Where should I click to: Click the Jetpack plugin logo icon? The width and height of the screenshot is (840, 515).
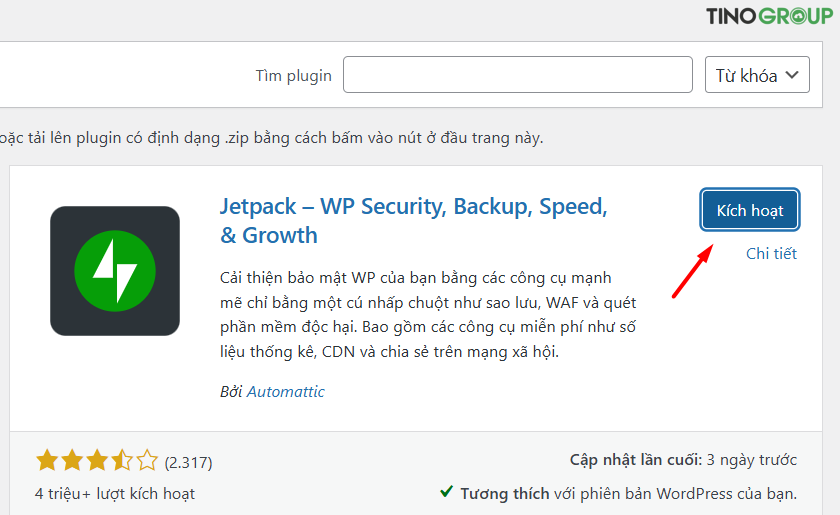tap(115, 271)
